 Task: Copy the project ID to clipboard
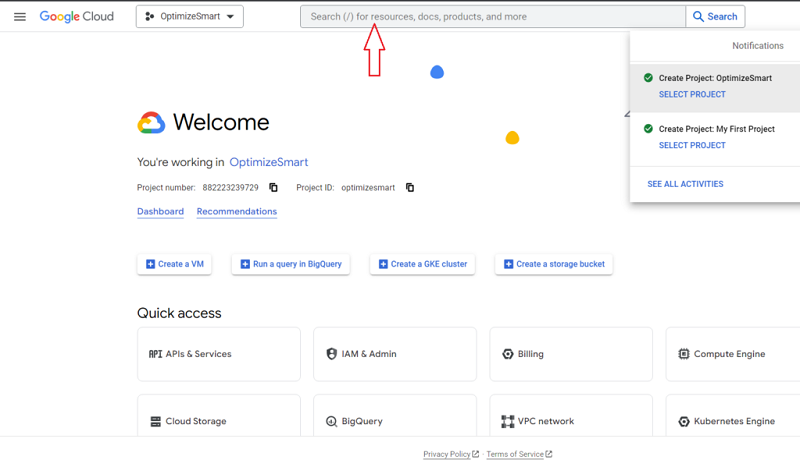(x=410, y=187)
